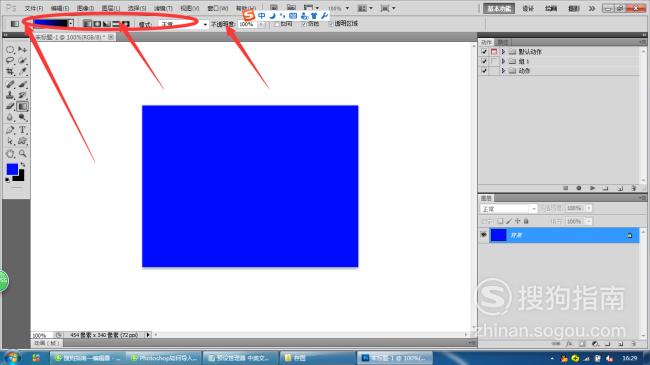Open the gradient preview editor bar
The image size is (650, 365).
pos(51,23)
